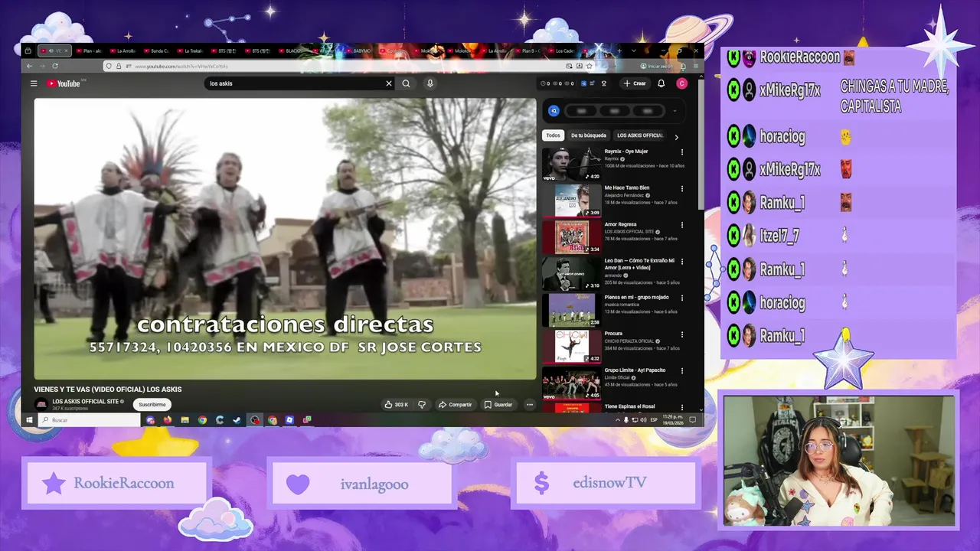This screenshot has height=551, width=980.
Task: Open 'Grupo Límite - Ay! Papacito' title
Action: 635,370
